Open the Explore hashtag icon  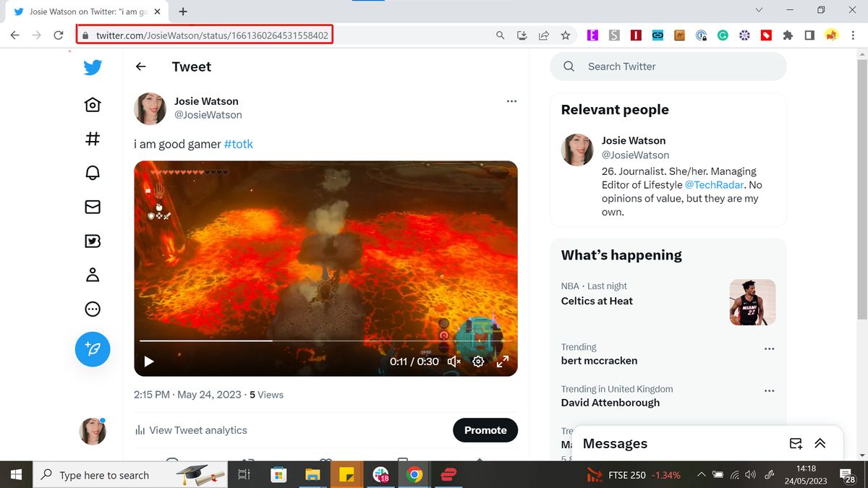(x=93, y=138)
